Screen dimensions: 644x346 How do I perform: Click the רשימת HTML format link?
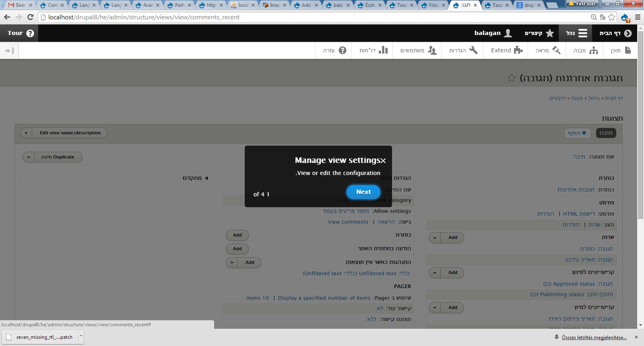[x=579, y=214]
